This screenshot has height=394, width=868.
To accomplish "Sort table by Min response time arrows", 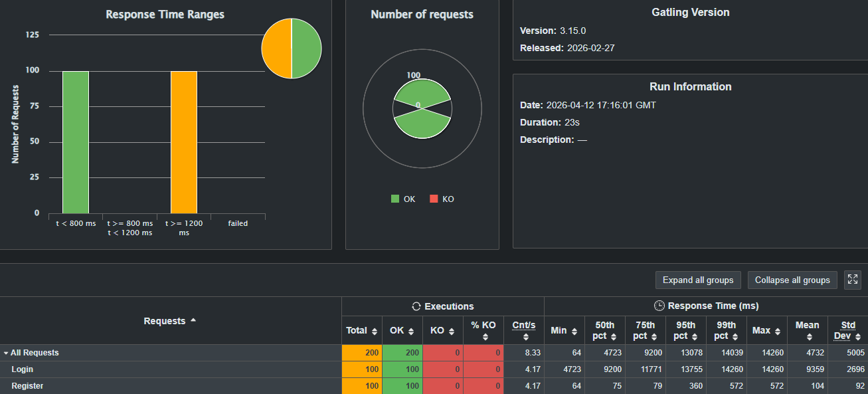I will (x=574, y=331).
